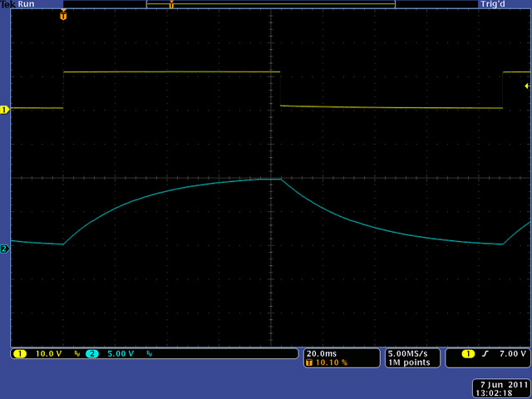Screen dimensions: 532x399
Task: Click the orange T marker in record overview bar
Action: coord(171,5)
